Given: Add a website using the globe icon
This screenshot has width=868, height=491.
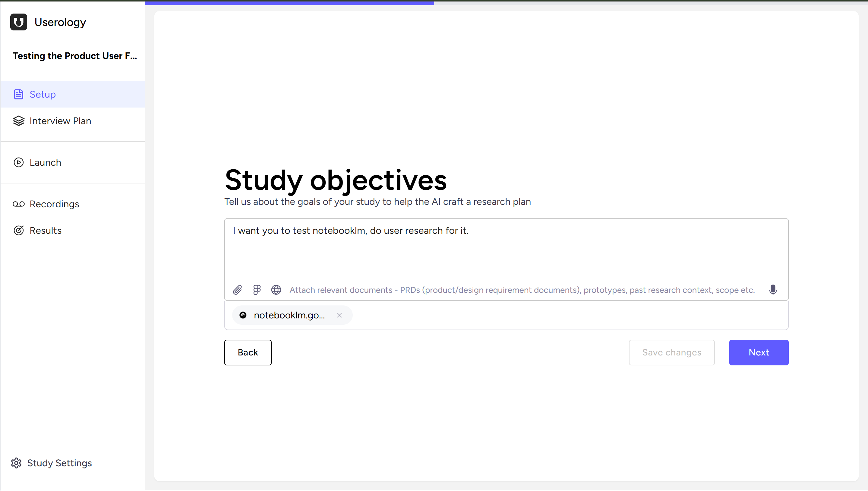Looking at the screenshot, I should (276, 290).
